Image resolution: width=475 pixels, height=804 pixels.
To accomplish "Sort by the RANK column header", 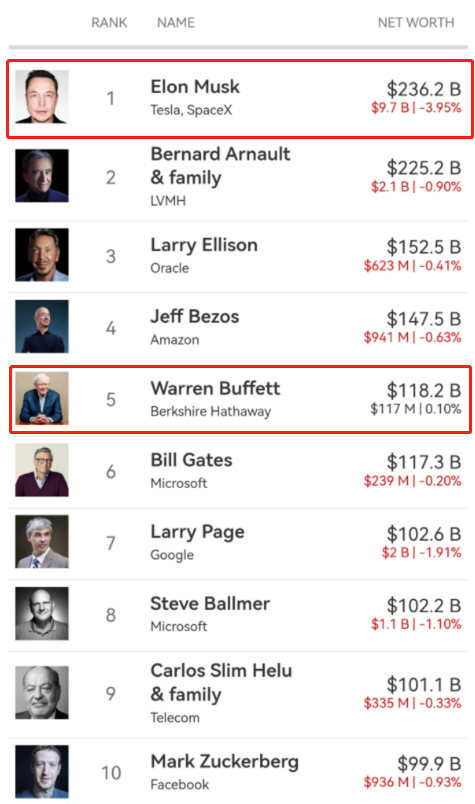I will point(109,23).
